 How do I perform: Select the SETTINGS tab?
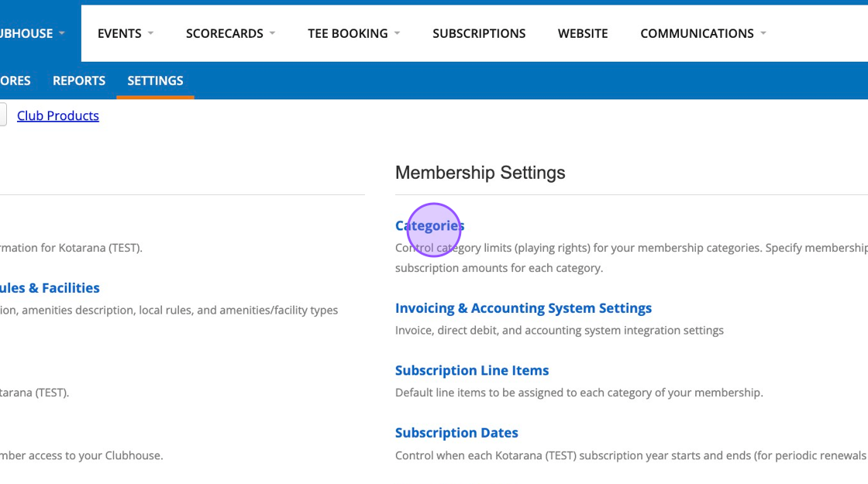pyautogui.click(x=155, y=81)
